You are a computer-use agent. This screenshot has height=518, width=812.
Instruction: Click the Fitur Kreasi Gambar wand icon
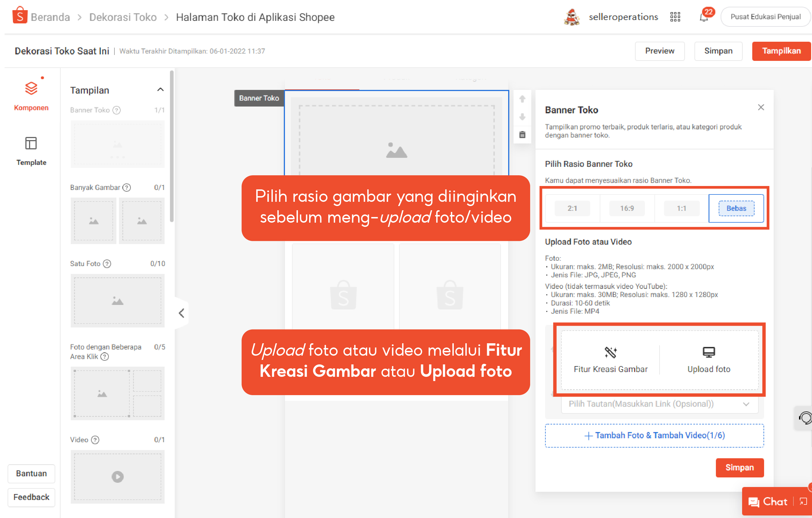[x=611, y=352]
